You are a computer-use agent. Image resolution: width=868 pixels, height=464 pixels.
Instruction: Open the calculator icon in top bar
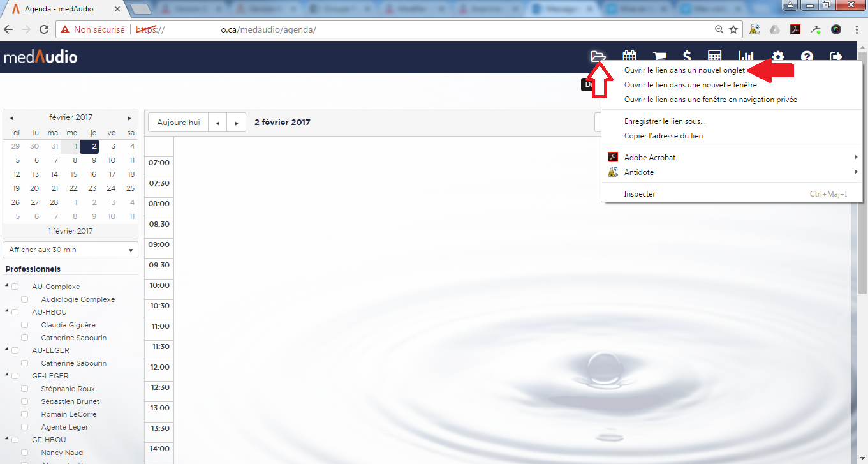pyautogui.click(x=714, y=57)
